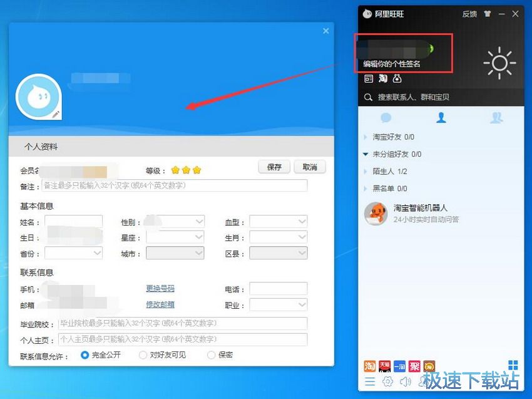Open the 反馈 feedback link in AliWangWang
This screenshot has width=532, height=399.
[x=469, y=14]
